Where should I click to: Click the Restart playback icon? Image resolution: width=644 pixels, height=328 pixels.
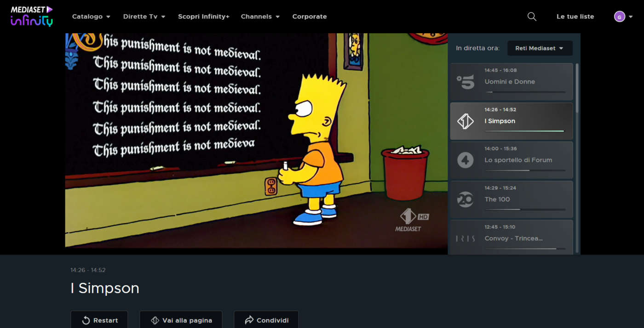coord(85,320)
